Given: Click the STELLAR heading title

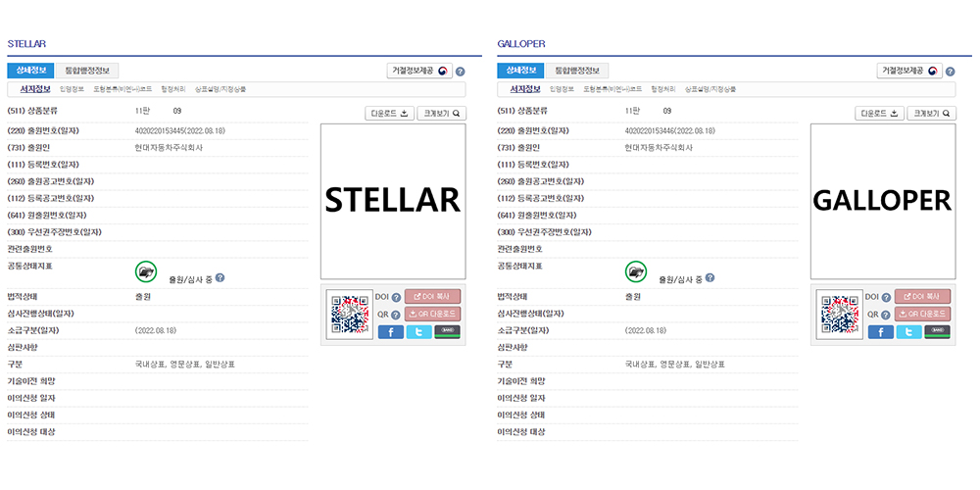Looking at the screenshot, I should point(26,44).
